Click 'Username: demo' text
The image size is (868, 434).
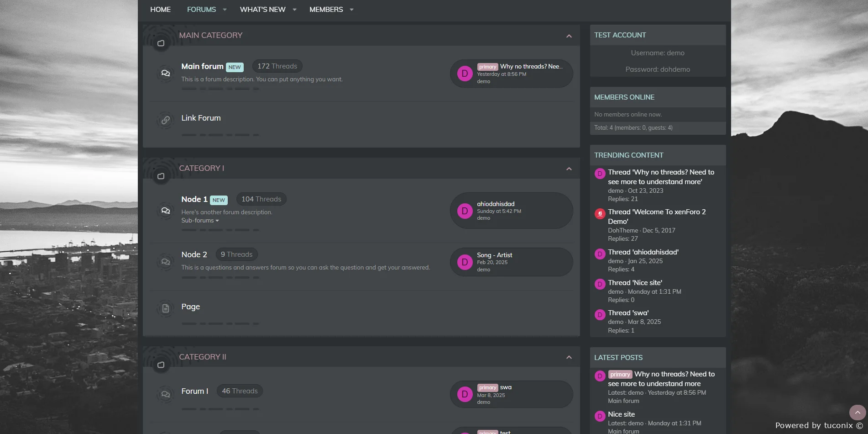(x=658, y=53)
